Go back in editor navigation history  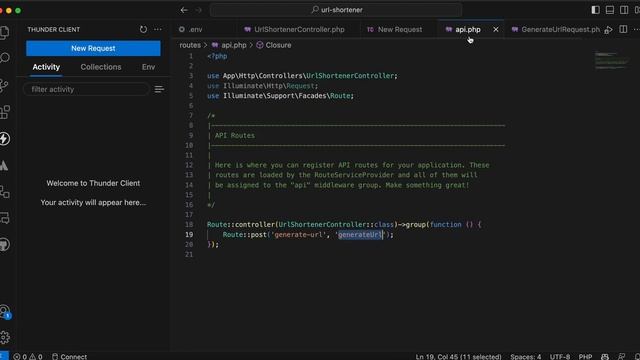(184, 10)
